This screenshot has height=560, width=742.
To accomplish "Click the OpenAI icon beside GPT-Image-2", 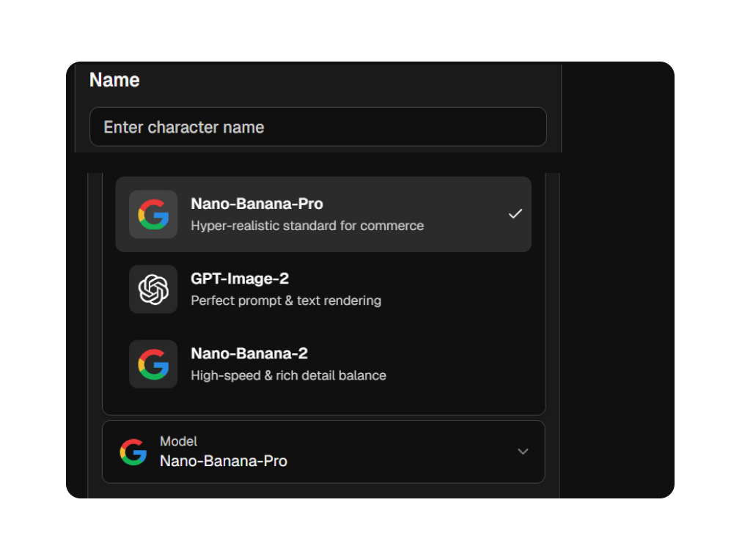I will click(x=153, y=289).
